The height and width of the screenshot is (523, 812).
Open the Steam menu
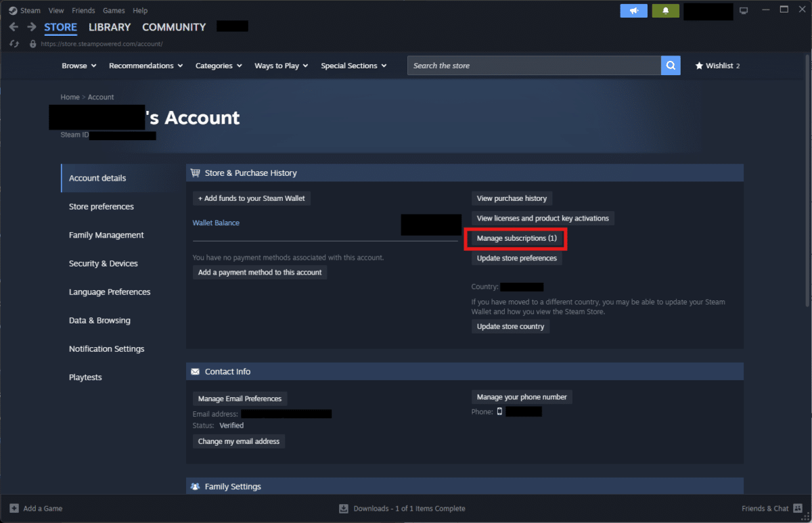30,11
